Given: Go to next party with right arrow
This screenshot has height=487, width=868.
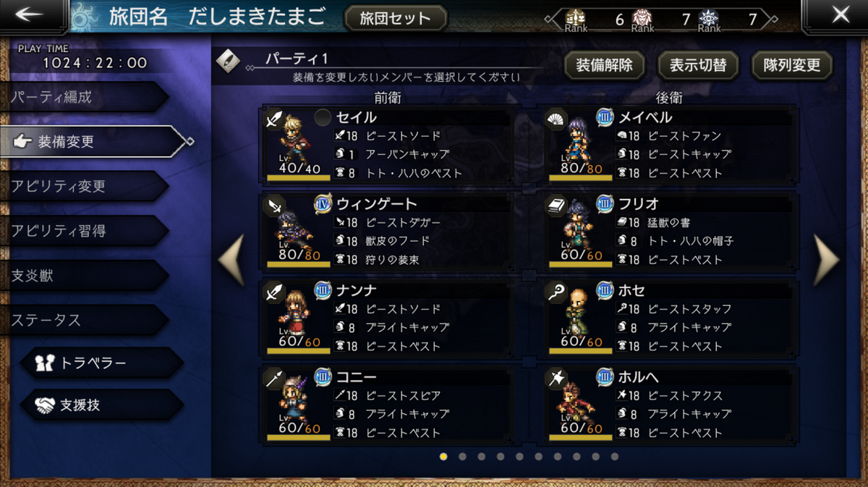Looking at the screenshot, I should tap(825, 259).
